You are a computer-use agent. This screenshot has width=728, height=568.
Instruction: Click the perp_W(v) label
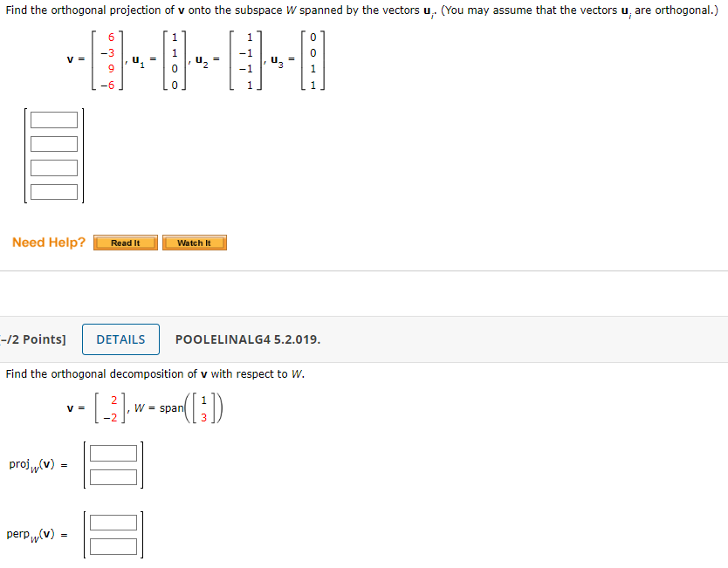click(31, 535)
